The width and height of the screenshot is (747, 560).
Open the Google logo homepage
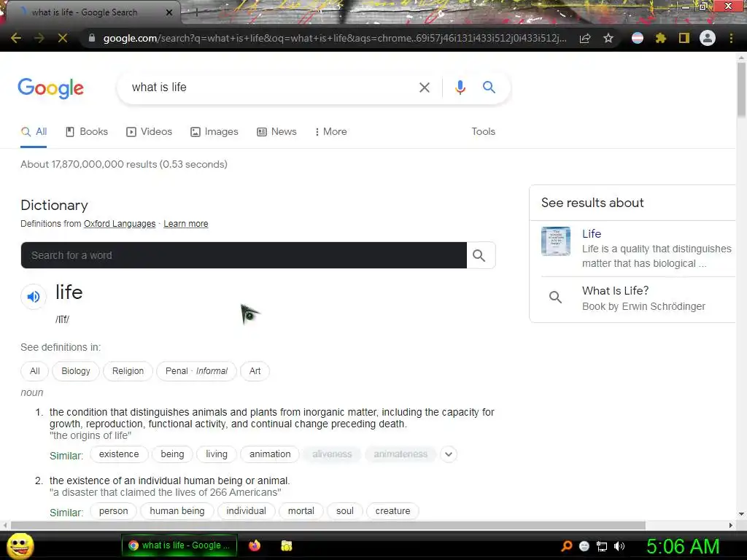(x=50, y=88)
